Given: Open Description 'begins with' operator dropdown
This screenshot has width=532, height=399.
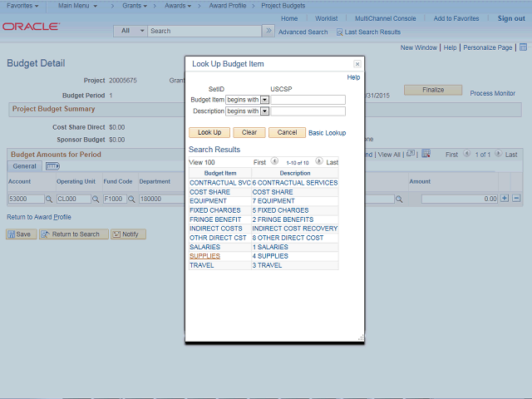Looking at the screenshot, I should click(264, 111).
